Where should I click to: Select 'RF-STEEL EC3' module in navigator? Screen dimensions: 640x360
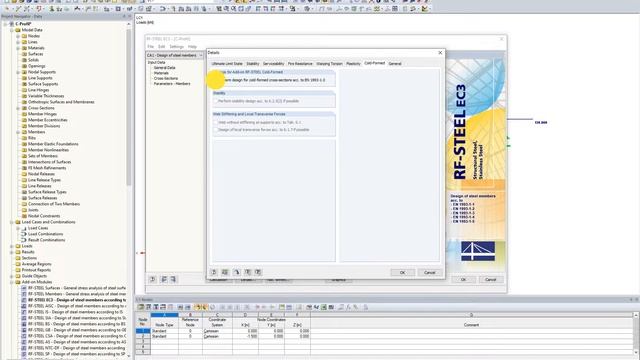pyautogui.click(x=77, y=300)
